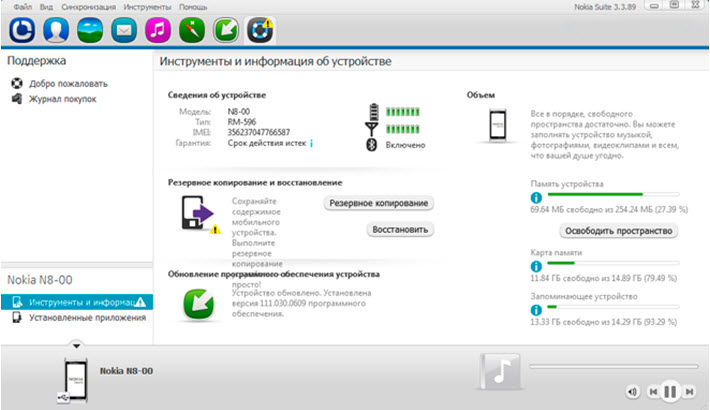This screenshot has height=410, width=710.
Task: Click the text 11.84 ГБ свободно
Action: click(x=561, y=278)
